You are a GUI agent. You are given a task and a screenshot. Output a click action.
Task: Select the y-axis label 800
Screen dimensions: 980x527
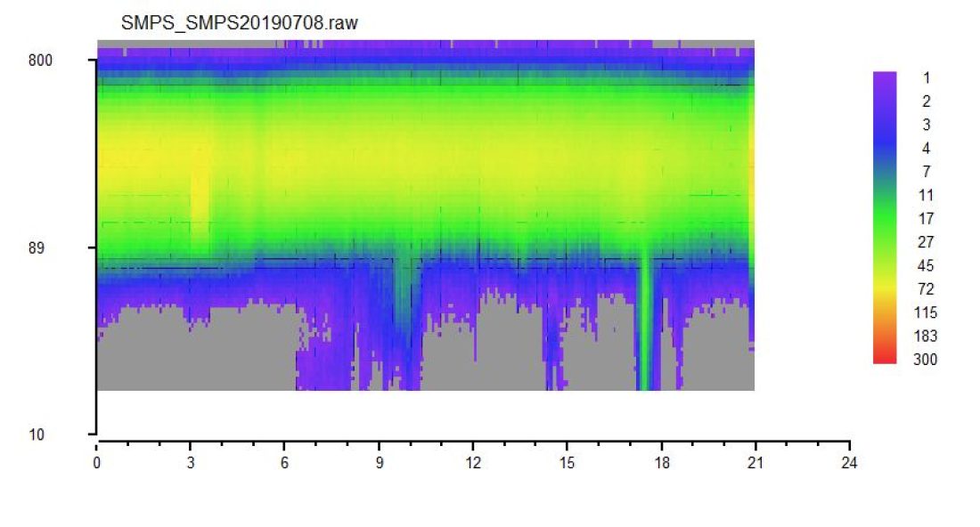(x=41, y=61)
